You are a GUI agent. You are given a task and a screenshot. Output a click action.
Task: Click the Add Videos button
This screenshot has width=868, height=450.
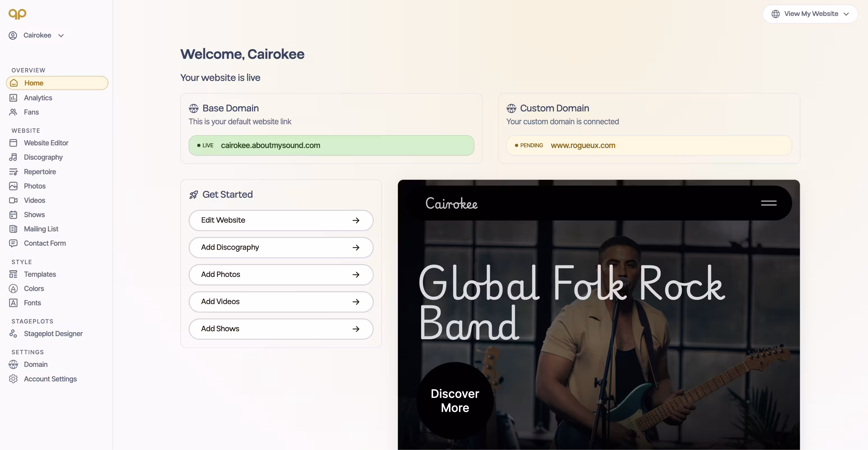(281, 302)
